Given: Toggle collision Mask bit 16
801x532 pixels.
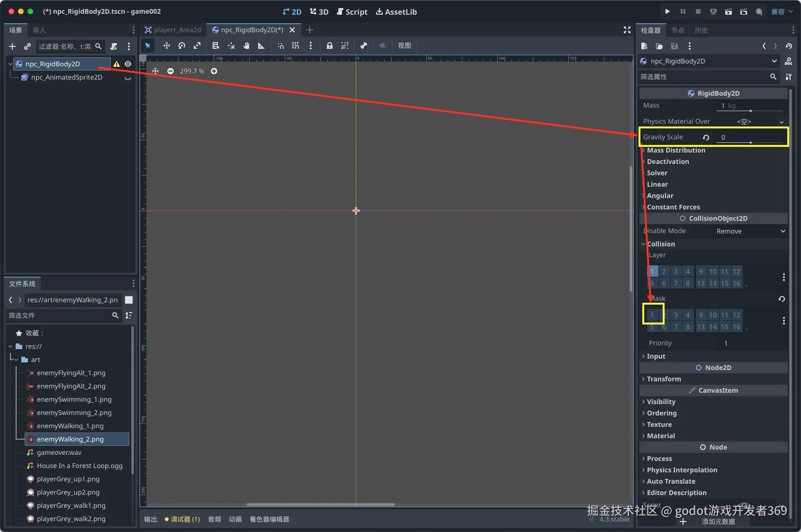Looking at the screenshot, I should coord(737,327).
